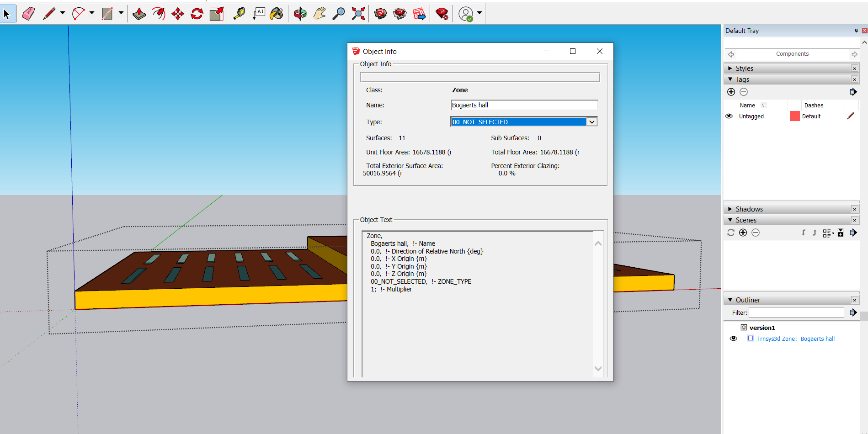Add a new tag
The height and width of the screenshot is (434, 868).
pos(731,92)
